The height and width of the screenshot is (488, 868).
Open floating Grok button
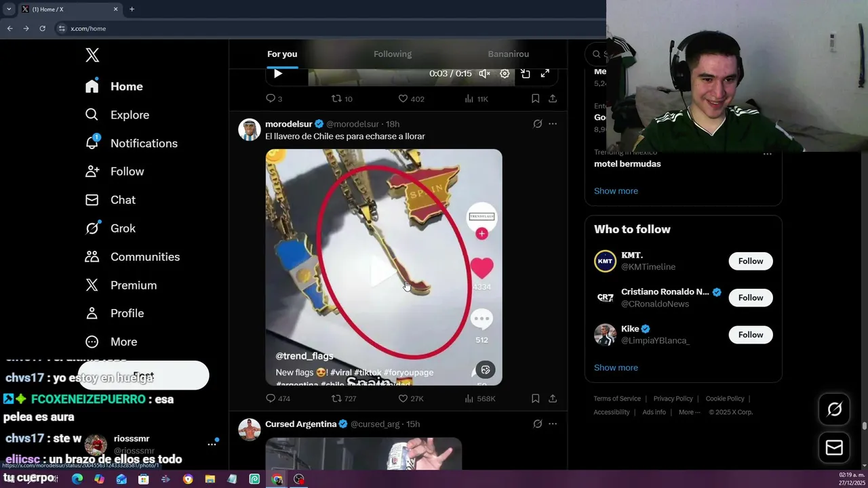[x=834, y=409]
